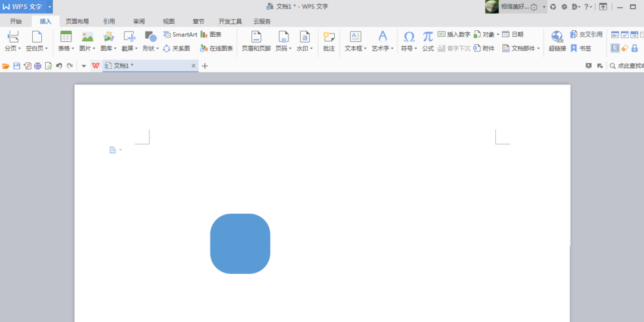Insert a 交叉引用 cross-reference
The width and height of the screenshot is (644, 322).
click(x=586, y=35)
